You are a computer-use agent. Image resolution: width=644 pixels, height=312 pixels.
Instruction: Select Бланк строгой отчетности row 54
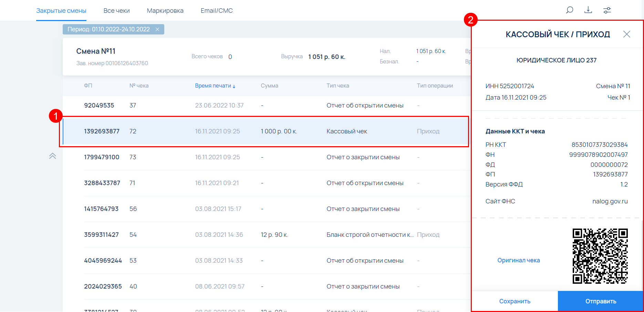(265, 235)
